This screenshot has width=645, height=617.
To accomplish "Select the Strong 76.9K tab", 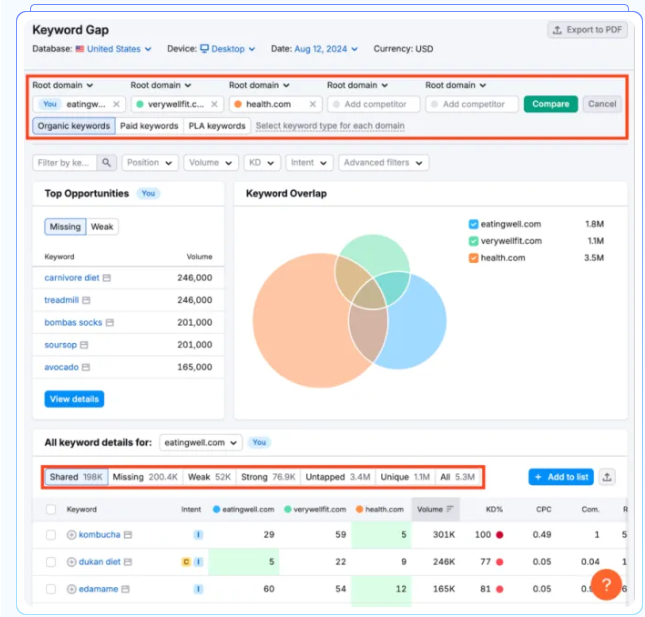I will click(x=268, y=477).
